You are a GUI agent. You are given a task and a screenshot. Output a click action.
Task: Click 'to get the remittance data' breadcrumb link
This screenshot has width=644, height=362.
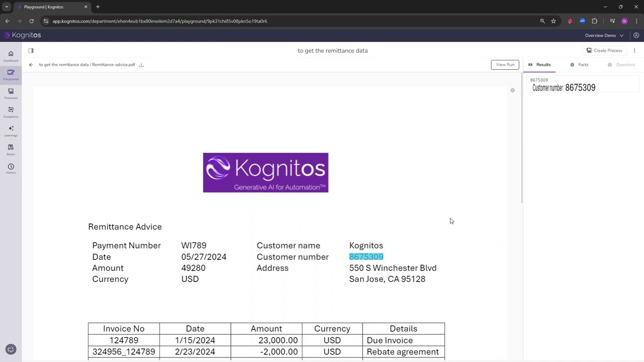64,64
